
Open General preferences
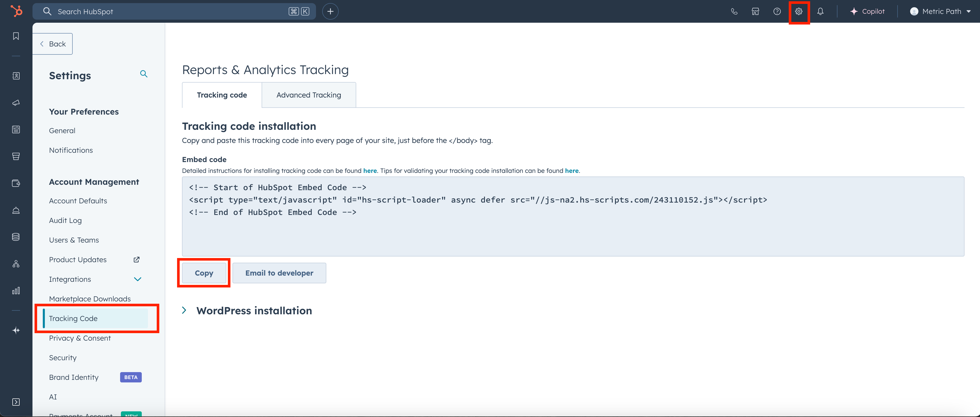[62, 131]
